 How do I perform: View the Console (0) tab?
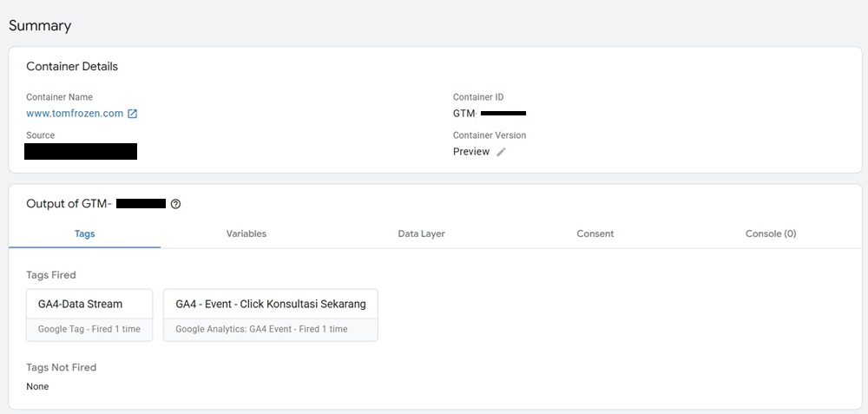(x=770, y=233)
